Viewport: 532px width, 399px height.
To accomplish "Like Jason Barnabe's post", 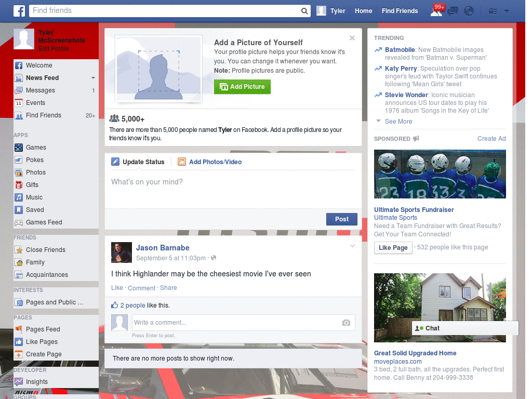I will [117, 288].
